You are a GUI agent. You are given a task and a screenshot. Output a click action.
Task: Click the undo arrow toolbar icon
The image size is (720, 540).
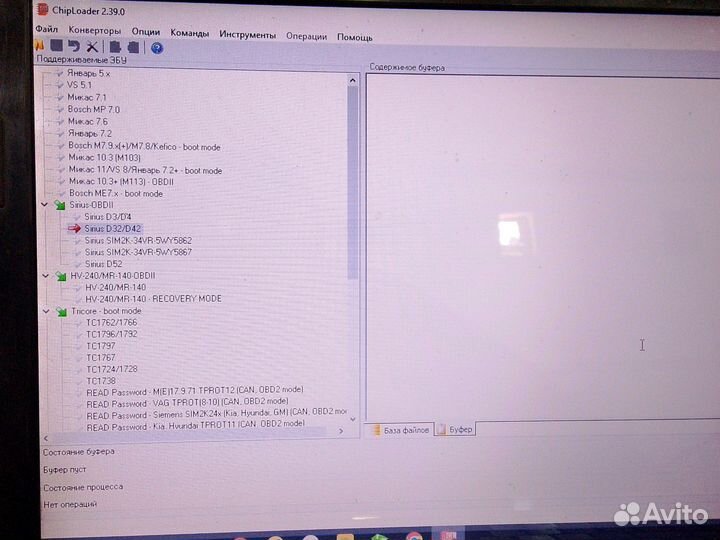coord(74,47)
